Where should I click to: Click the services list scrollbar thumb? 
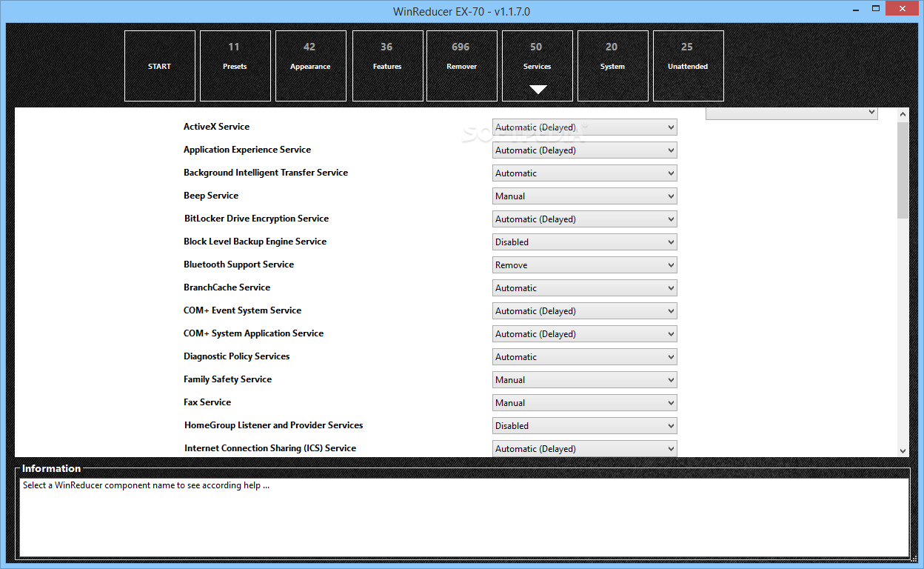[903, 170]
